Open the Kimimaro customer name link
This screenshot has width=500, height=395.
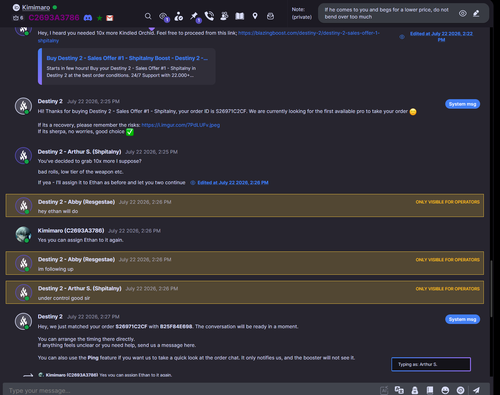36,7
